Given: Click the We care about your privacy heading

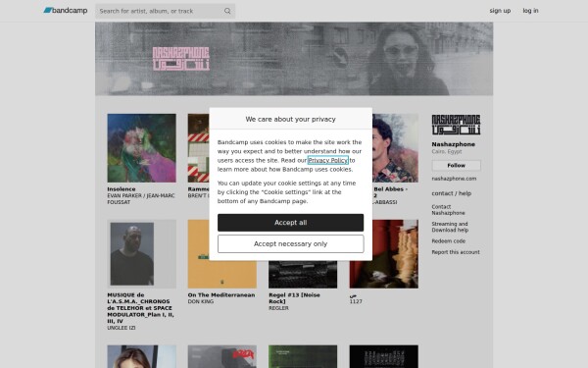Looking at the screenshot, I should 291,119.
